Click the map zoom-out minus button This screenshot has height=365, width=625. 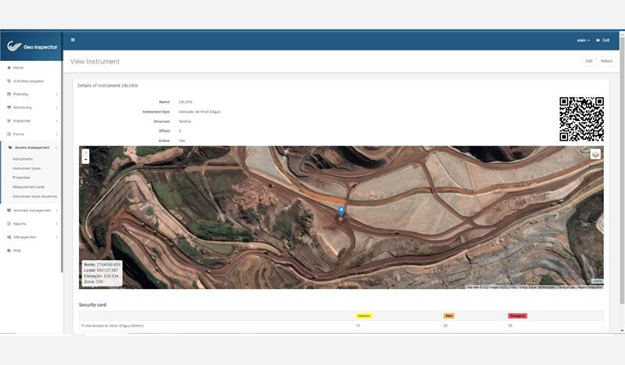pyautogui.click(x=85, y=160)
